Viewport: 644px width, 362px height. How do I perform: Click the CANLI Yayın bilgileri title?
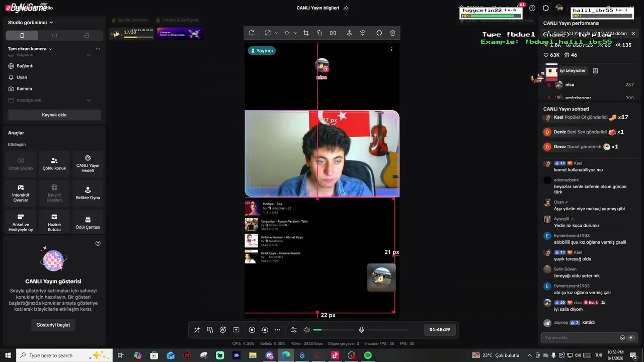click(x=317, y=8)
